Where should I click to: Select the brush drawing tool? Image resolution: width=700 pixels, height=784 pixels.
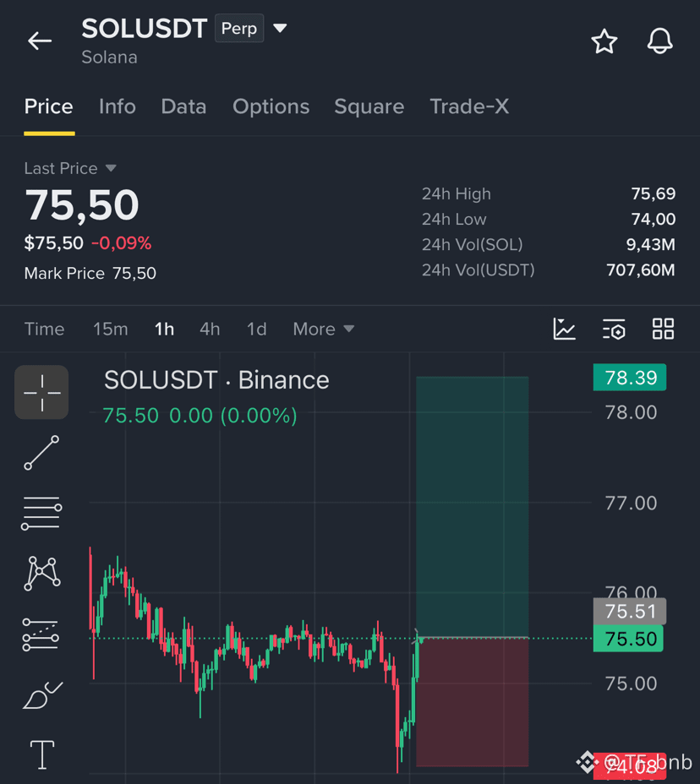pyautogui.click(x=42, y=695)
